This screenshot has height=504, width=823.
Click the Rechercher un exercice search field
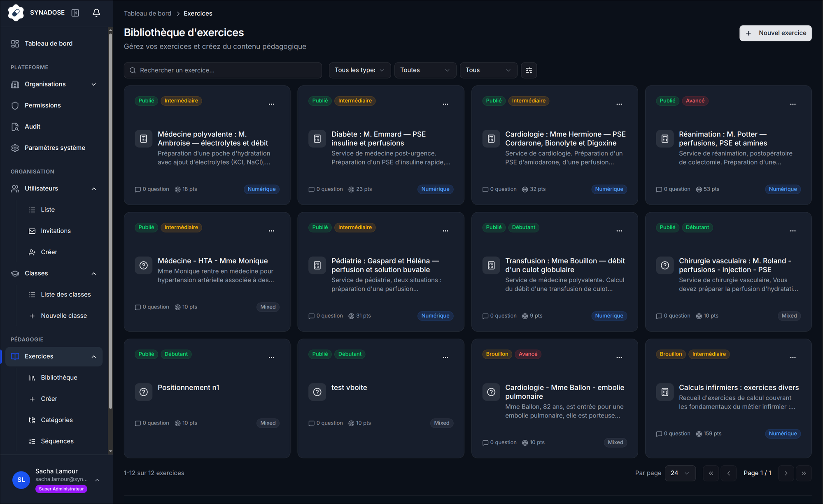[223, 70]
